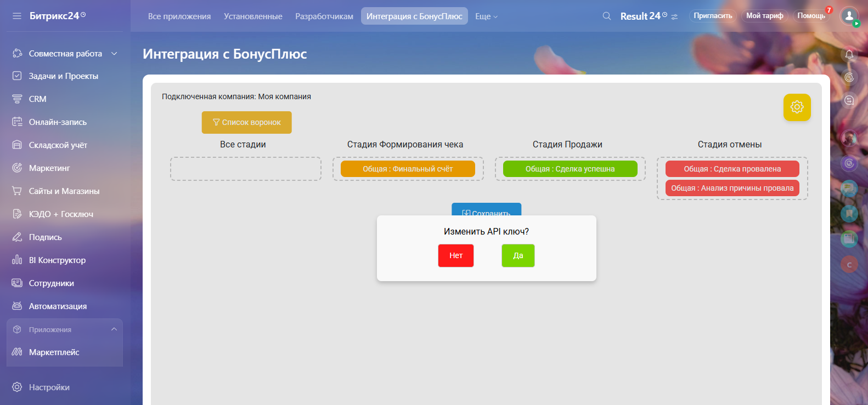Open КЭДО + Госключ section
Viewport: 868px width, 405px height.
(x=61, y=214)
